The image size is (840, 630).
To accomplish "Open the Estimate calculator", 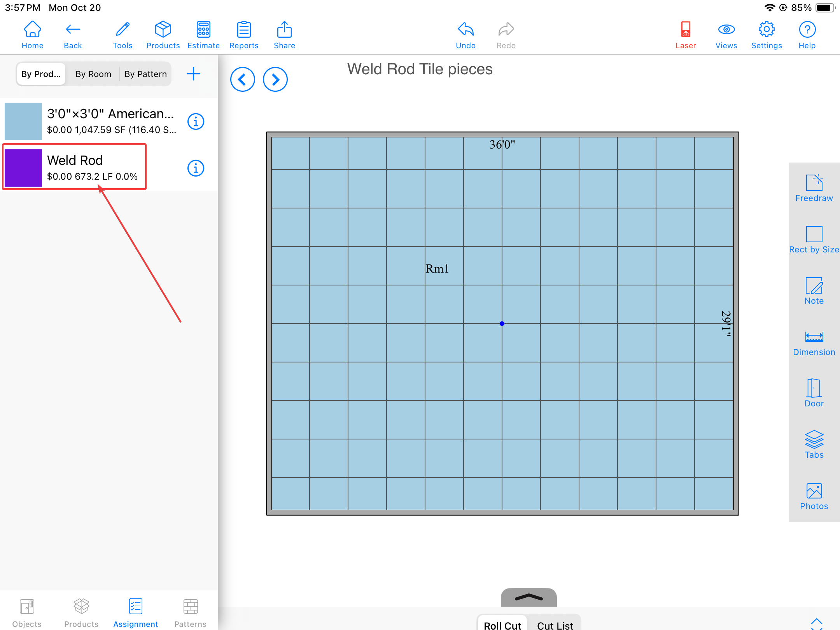I will (203, 35).
